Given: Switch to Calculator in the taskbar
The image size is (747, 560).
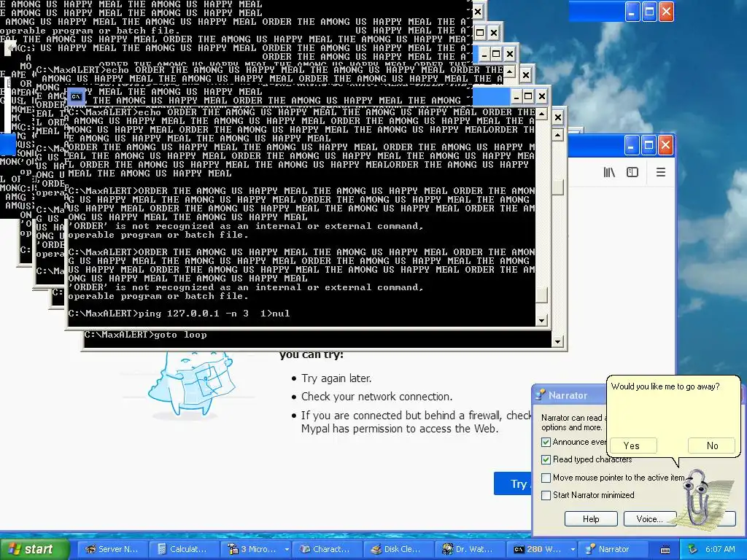Looking at the screenshot, I should point(184,549).
